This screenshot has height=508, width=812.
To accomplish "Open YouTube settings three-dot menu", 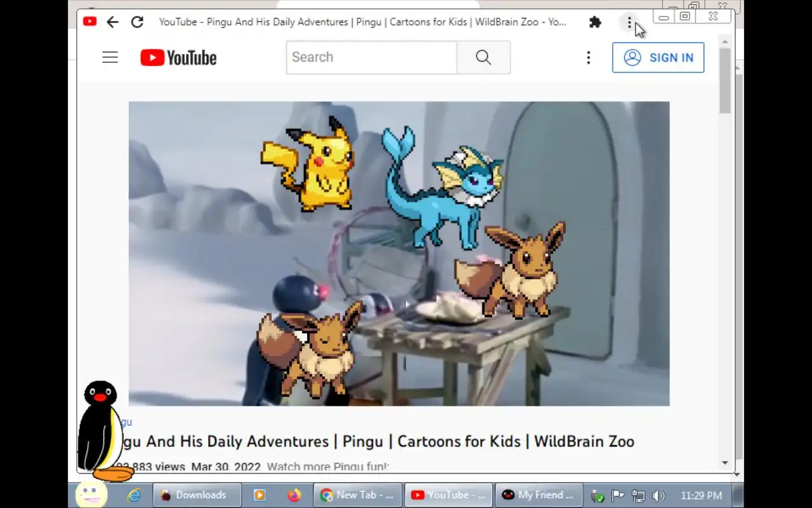I will (x=588, y=58).
